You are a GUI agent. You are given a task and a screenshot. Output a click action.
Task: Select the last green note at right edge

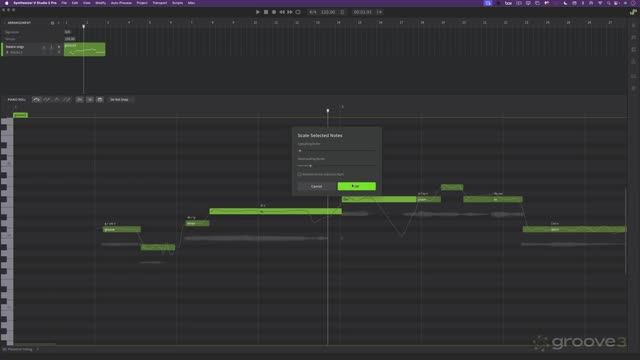pos(574,229)
